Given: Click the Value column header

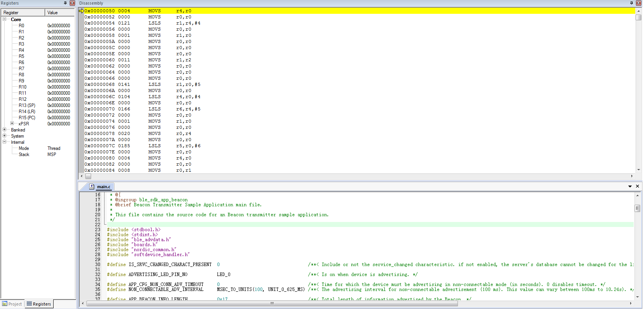Looking at the screenshot, I should (x=60, y=13).
